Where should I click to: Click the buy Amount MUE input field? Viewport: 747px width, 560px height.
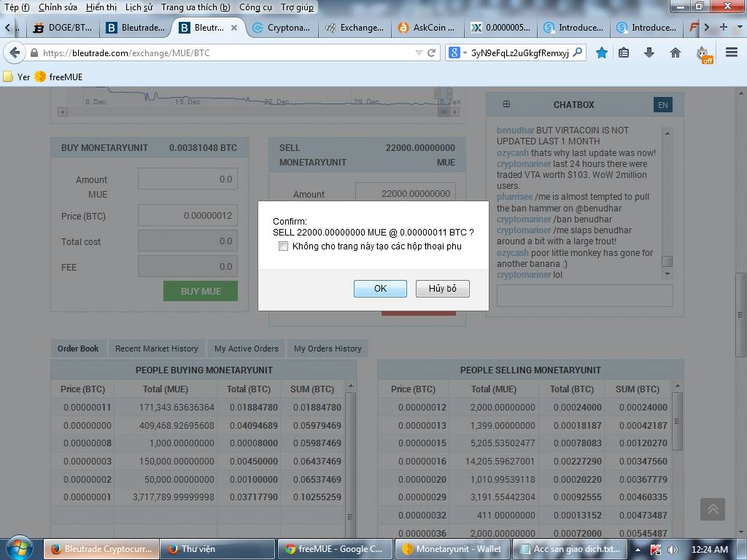[x=187, y=179]
